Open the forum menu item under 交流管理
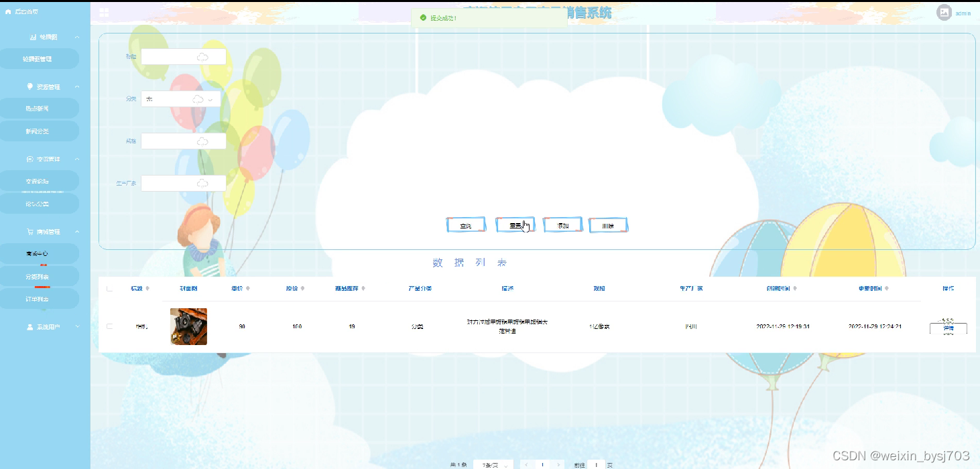The height and width of the screenshot is (469, 980). 38,181
